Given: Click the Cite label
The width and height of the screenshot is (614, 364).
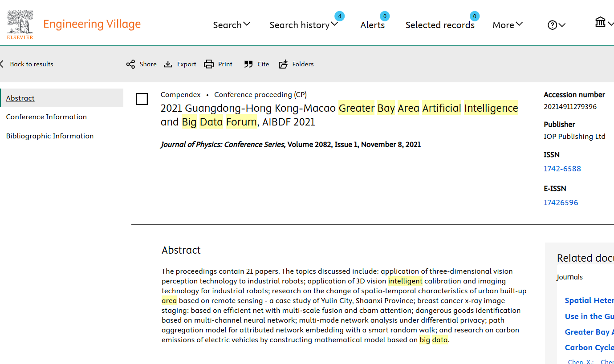Looking at the screenshot, I should 263,64.
